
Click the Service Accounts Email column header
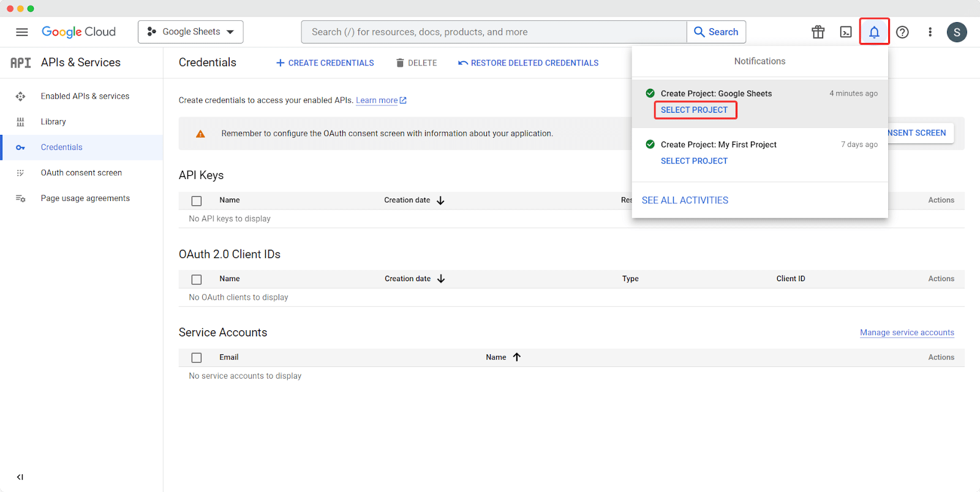[229, 357]
